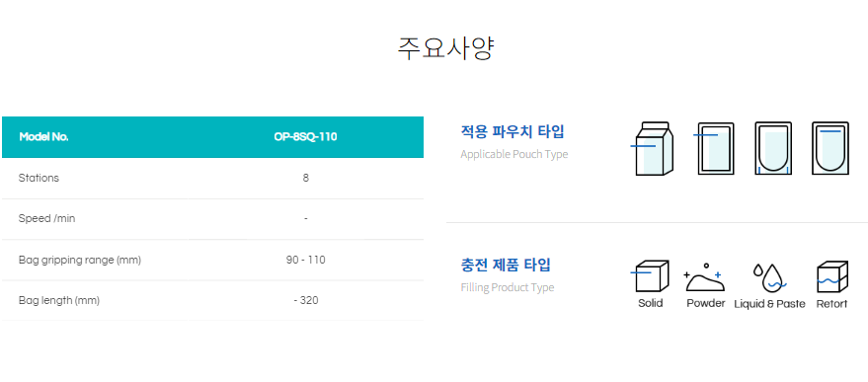The image size is (868, 382).
Task: Click the stand-up pouch icon with bottom gusset marks
Action: 773,148
